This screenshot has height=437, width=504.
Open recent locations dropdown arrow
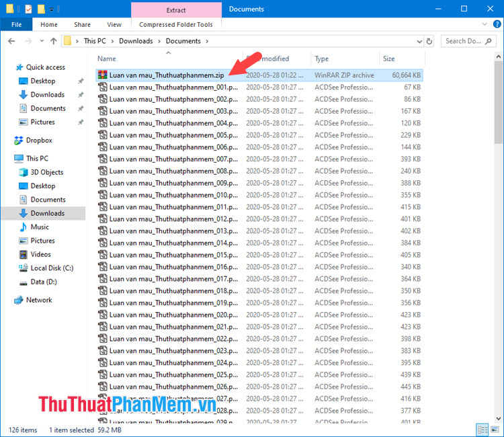pos(42,41)
